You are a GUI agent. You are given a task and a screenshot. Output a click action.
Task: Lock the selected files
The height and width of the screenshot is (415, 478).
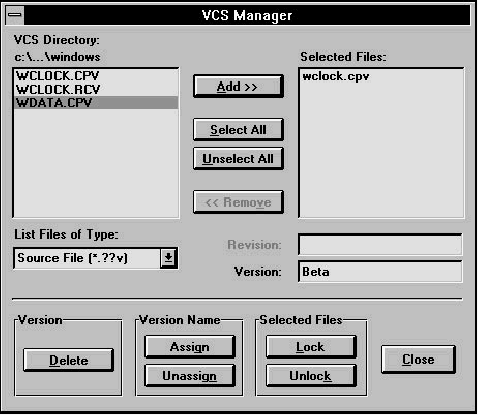point(311,347)
